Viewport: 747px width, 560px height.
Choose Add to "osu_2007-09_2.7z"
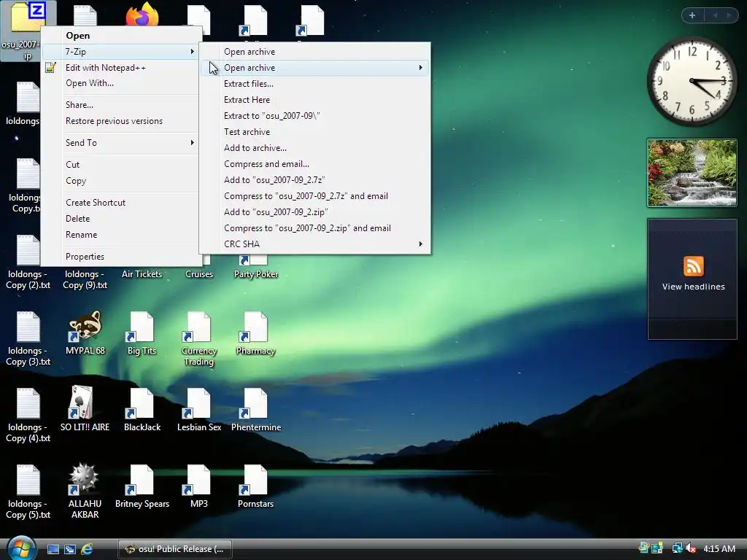click(314, 180)
